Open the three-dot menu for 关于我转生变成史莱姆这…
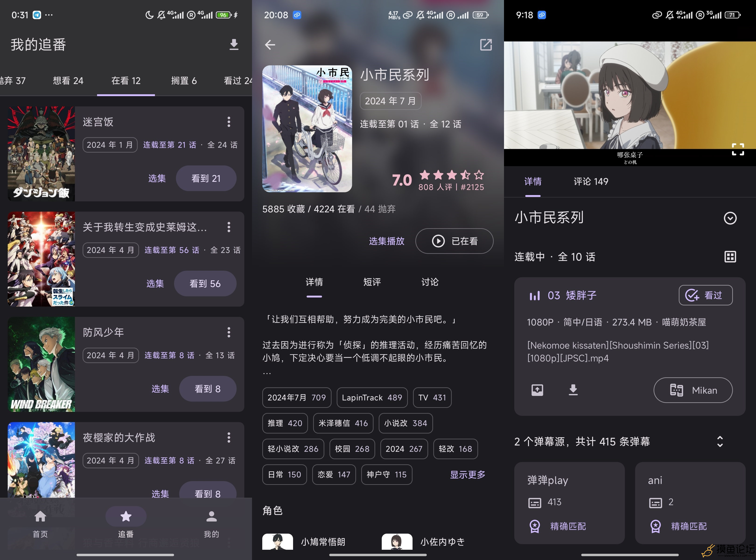The image size is (756, 560). 229,227
